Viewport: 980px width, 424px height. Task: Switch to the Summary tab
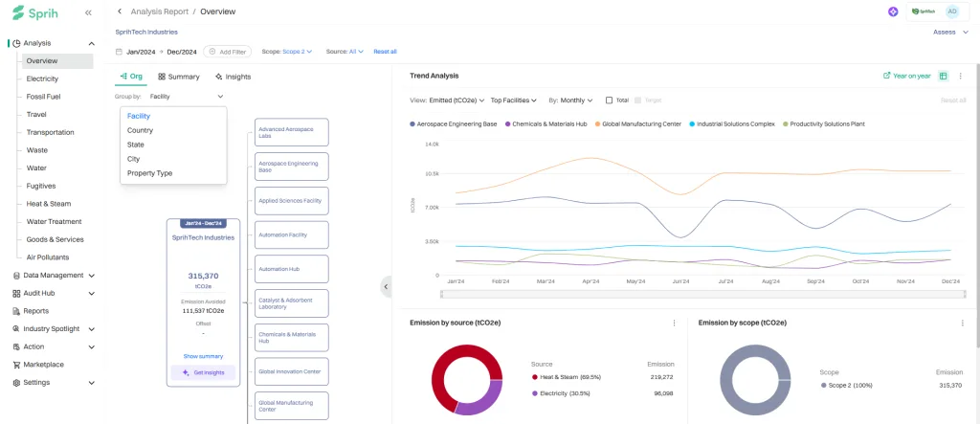[x=179, y=77]
